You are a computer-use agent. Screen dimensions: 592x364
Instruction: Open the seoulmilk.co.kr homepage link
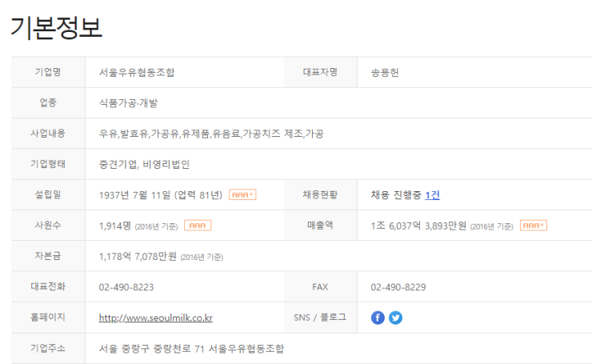pos(155,318)
